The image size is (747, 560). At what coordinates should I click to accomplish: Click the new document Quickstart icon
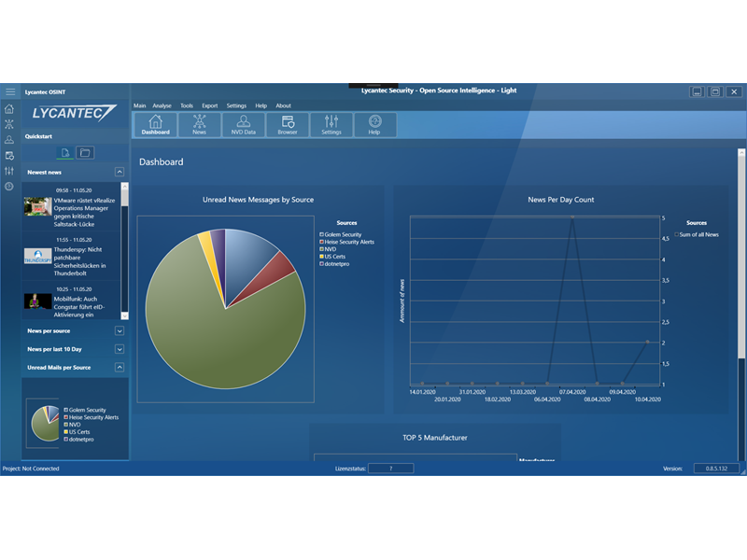(x=65, y=153)
